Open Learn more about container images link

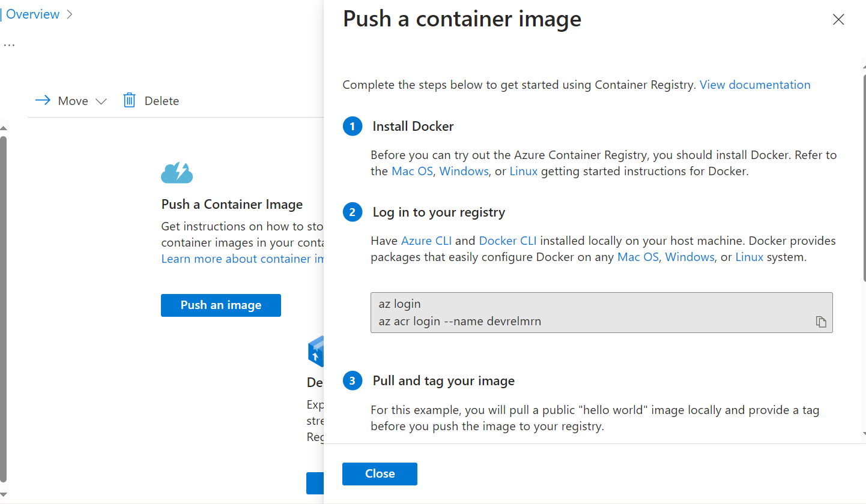243,259
